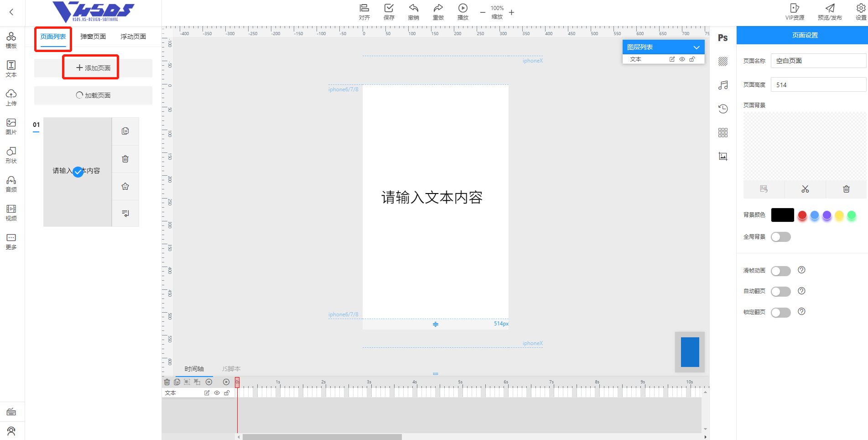Delete page 01 with trash icon

[125, 159]
